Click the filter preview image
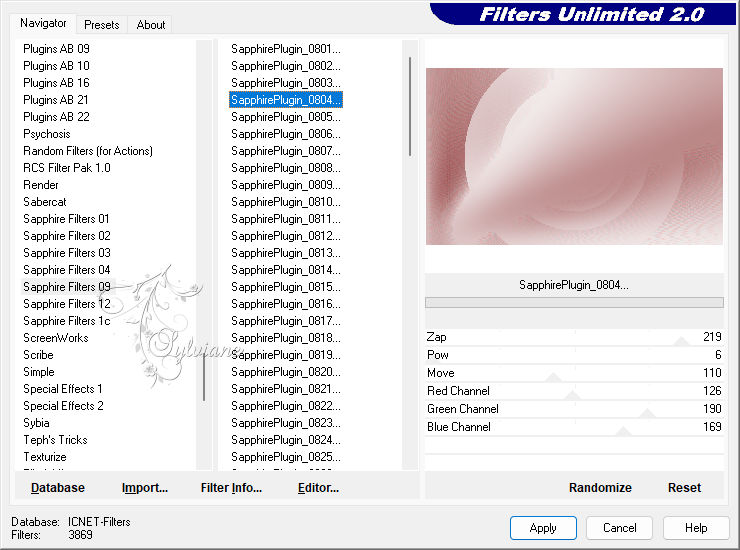The height and width of the screenshot is (550, 740). (574, 156)
